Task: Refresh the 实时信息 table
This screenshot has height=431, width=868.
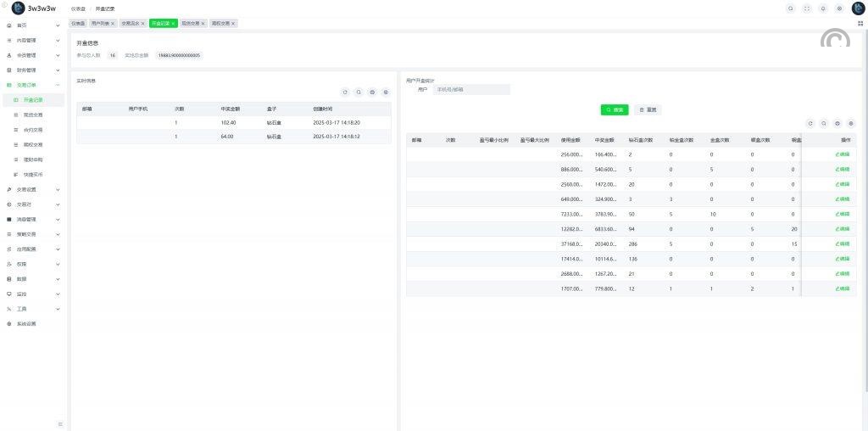Action: [345, 92]
